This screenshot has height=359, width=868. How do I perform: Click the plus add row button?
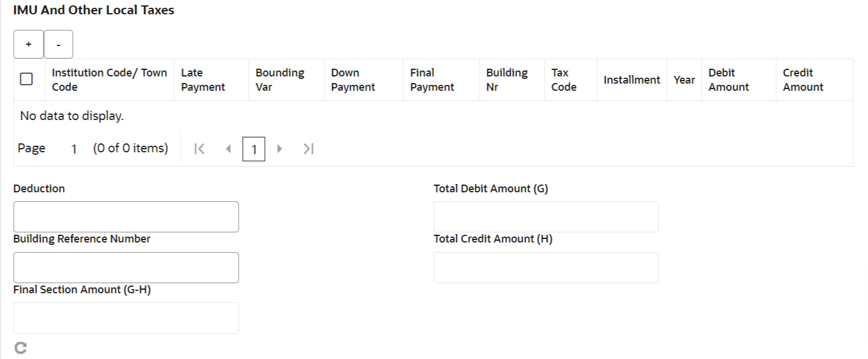(x=29, y=44)
